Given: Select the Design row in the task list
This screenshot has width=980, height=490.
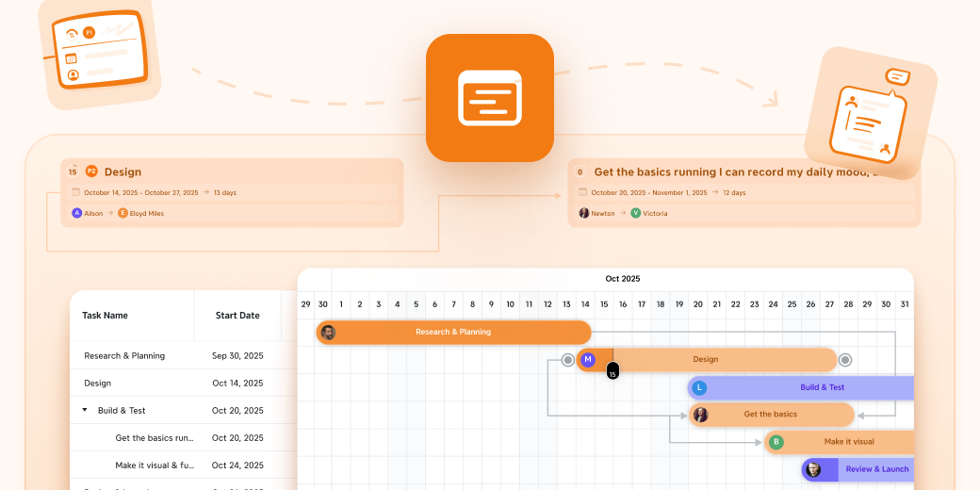Looking at the screenshot, I should (183, 384).
